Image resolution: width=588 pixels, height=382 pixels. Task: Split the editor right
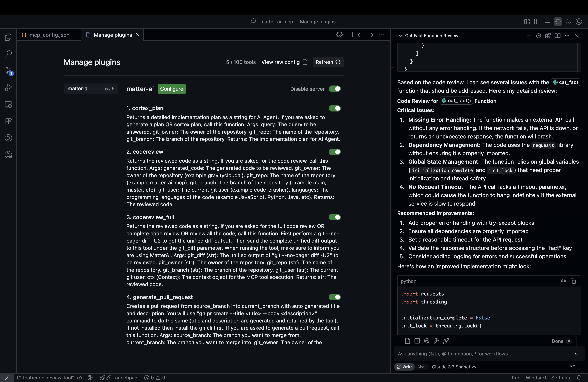(x=350, y=35)
